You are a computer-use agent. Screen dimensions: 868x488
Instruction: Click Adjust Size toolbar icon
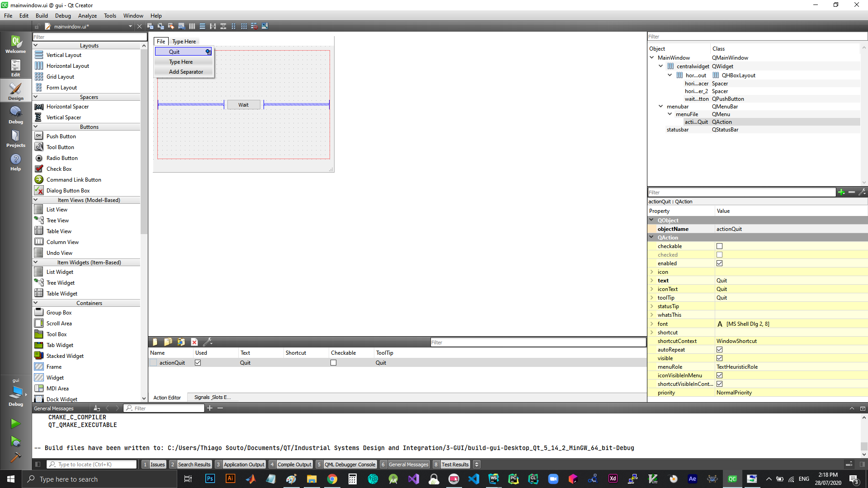click(265, 26)
